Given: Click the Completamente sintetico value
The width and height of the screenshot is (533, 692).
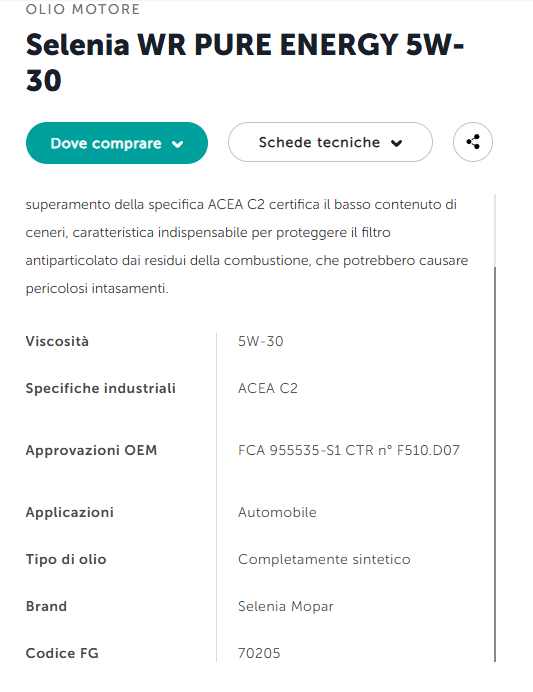Looking at the screenshot, I should coord(324,559).
